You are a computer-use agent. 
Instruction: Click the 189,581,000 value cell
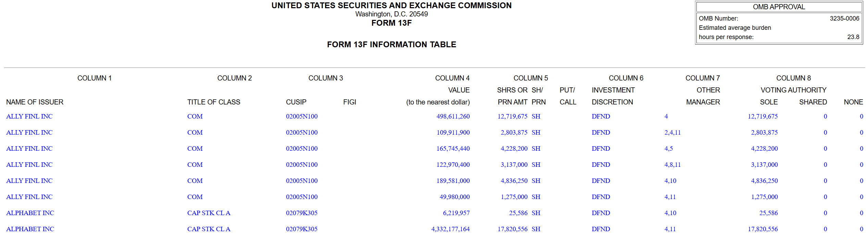point(453,181)
